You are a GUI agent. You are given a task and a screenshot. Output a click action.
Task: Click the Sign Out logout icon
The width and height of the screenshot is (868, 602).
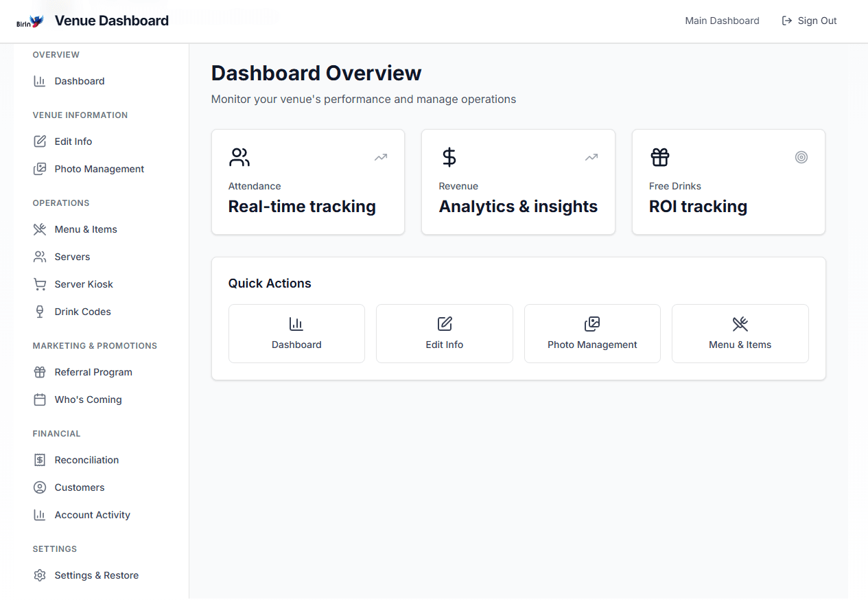786,21
